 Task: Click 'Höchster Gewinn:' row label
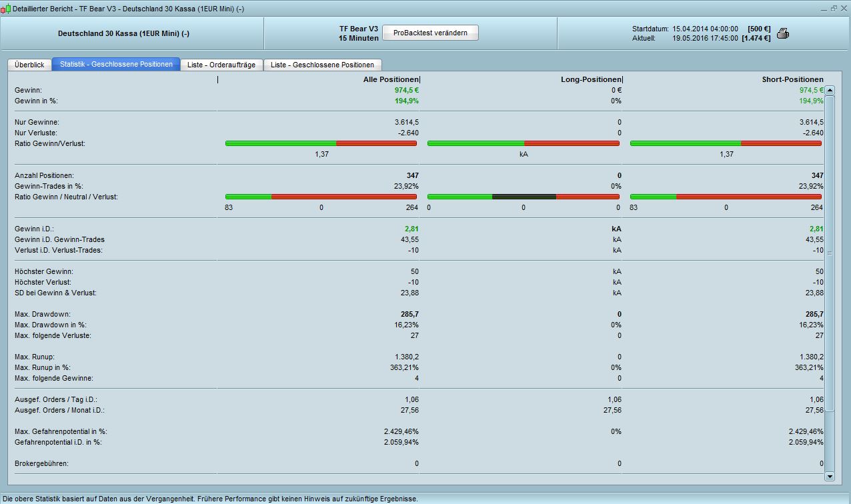click(44, 271)
